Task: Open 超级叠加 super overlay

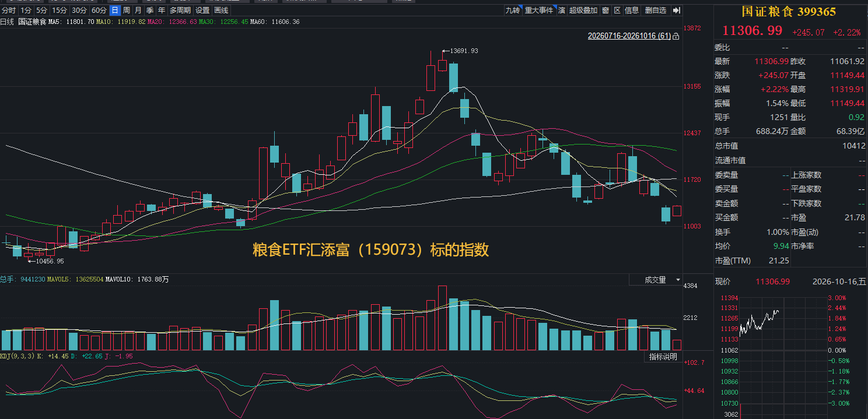Action: point(583,10)
